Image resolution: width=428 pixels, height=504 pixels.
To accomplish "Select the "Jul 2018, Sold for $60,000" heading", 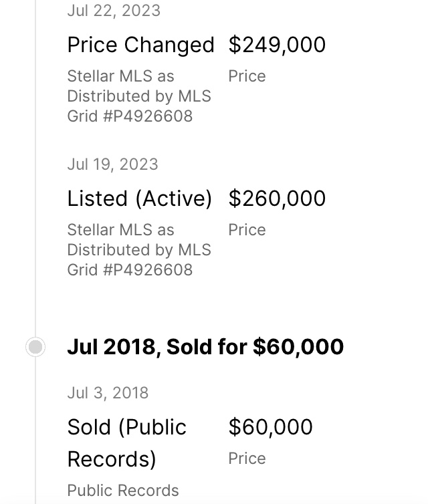I will click(205, 347).
